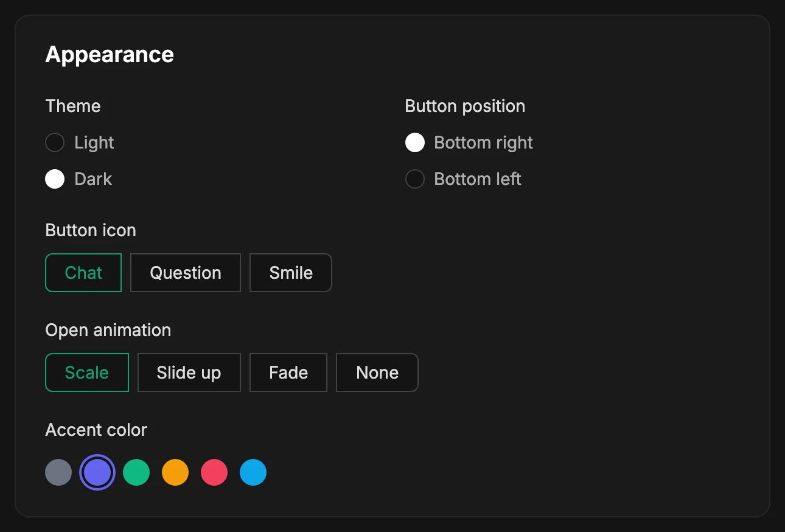This screenshot has width=785, height=532.
Task: Click the Open animation label
Action: [108, 330]
